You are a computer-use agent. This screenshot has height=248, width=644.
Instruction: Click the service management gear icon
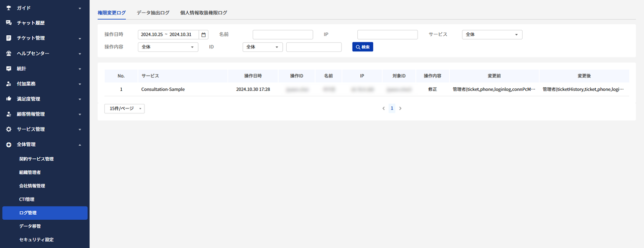pos(9,129)
